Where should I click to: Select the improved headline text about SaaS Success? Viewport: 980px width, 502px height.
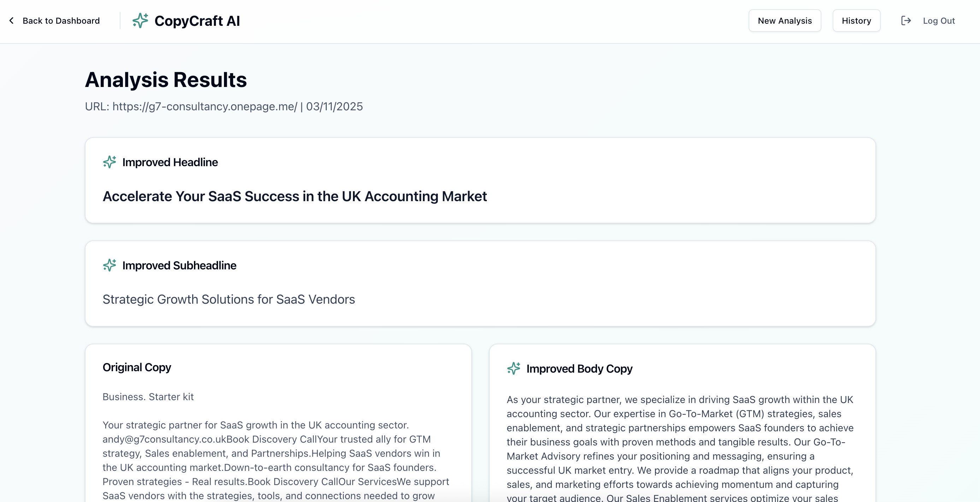(x=294, y=197)
